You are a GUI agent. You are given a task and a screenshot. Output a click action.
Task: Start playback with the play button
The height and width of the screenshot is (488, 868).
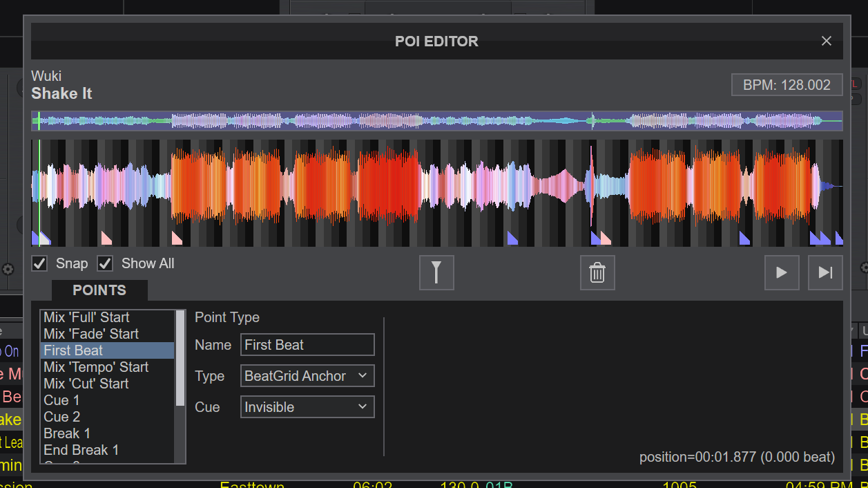782,272
